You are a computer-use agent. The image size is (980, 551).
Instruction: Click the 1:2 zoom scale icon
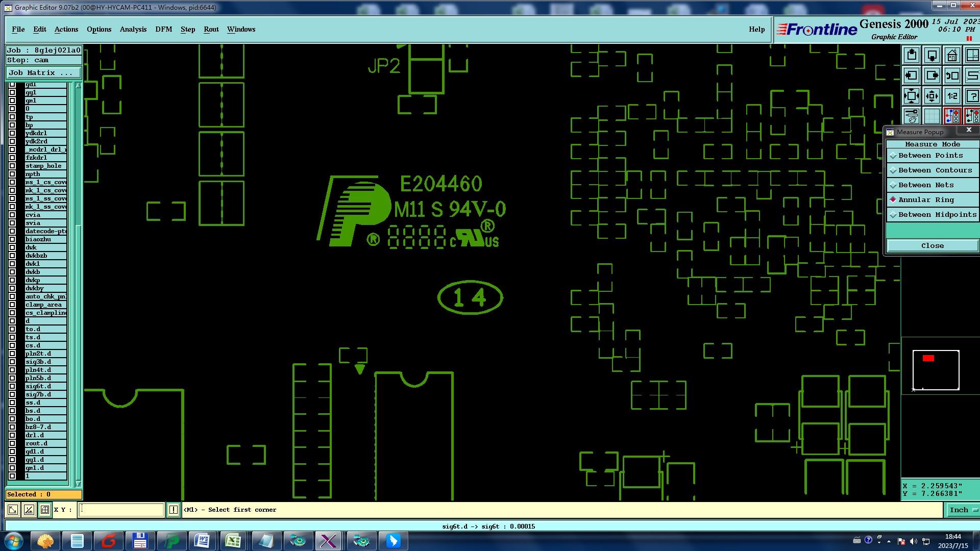(x=952, y=96)
